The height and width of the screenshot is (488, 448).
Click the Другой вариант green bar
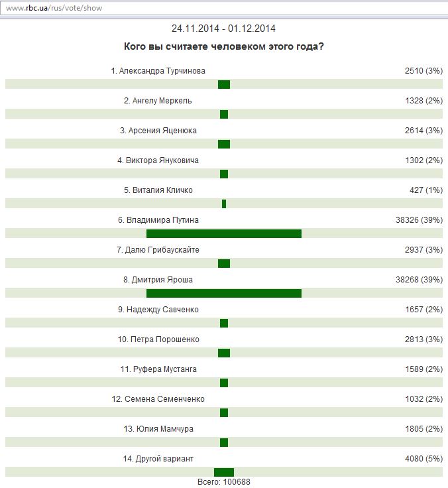coord(224,473)
